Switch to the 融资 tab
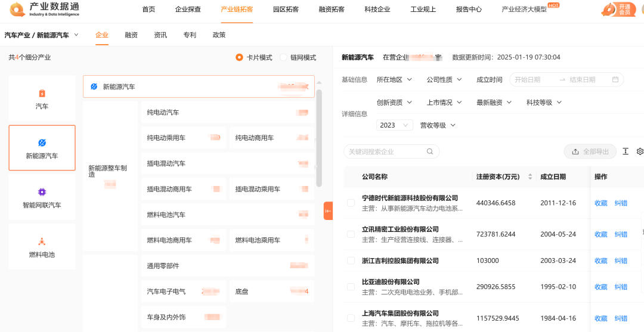 pos(131,35)
